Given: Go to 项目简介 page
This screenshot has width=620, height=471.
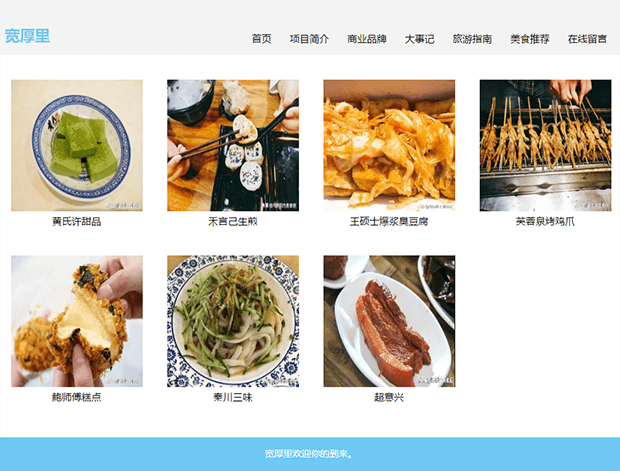Looking at the screenshot, I should 309,39.
